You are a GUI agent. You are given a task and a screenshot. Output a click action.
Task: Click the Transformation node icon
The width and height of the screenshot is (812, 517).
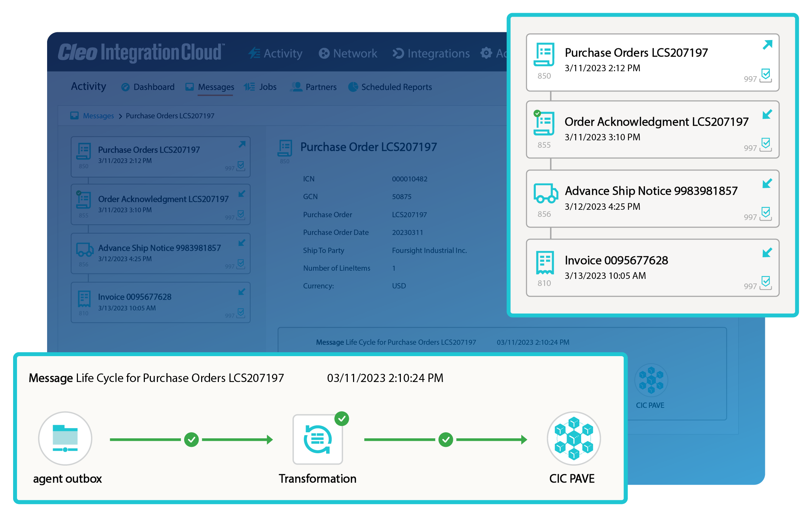[318, 439]
